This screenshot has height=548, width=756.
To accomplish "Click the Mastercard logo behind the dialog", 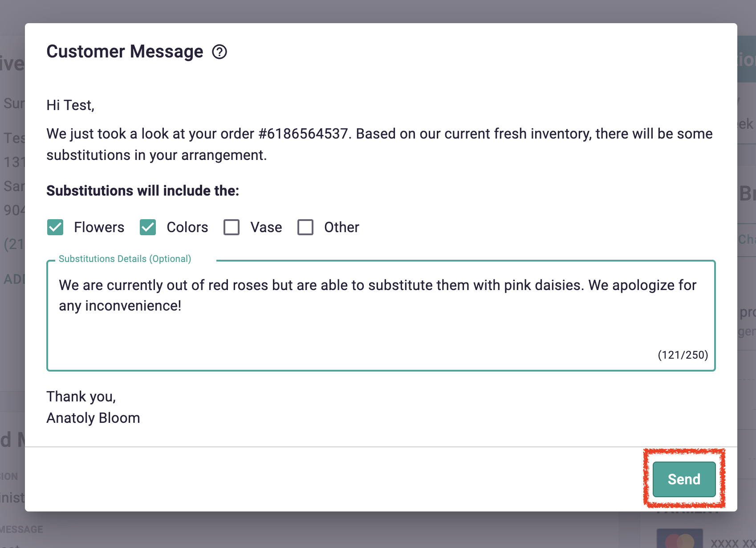I will tap(679, 539).
